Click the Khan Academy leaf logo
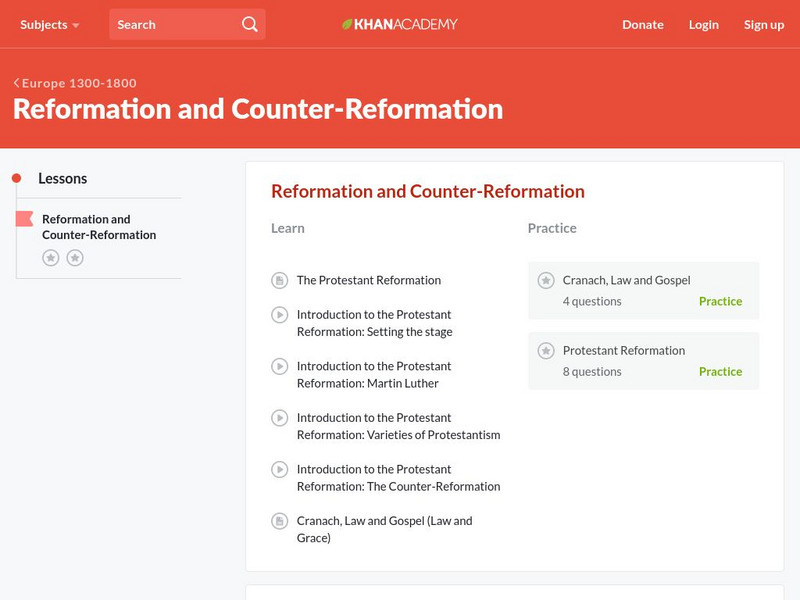 click(x=349, y=22)
